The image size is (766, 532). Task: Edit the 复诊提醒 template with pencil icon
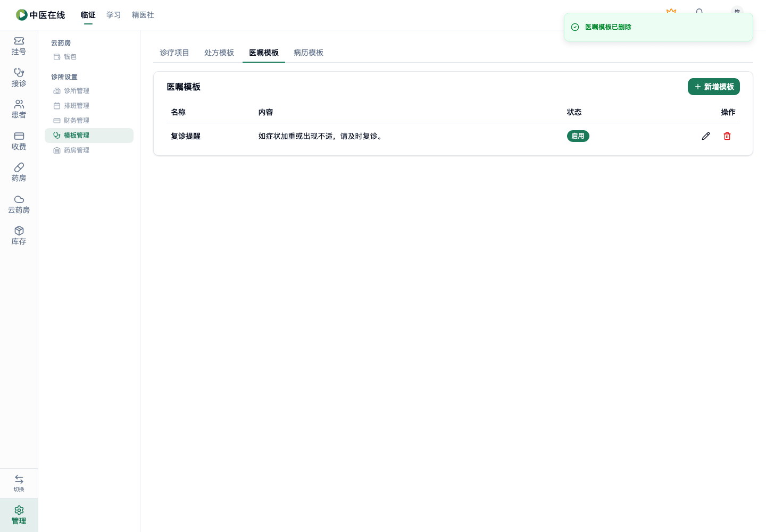[706, 136]
